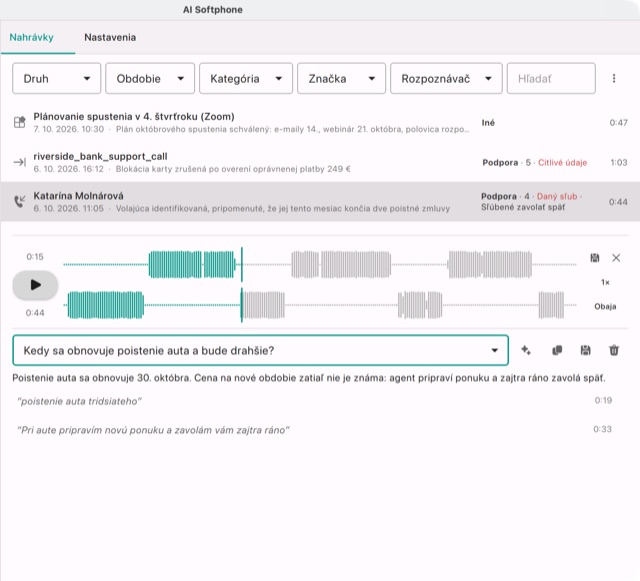Click the Blokácia karty zrušená summary text
The image size is (640, 581).
(233, 169)
